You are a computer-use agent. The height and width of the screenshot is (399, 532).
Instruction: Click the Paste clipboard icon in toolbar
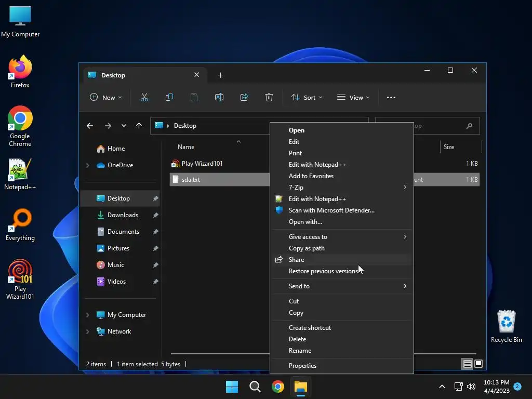(x=194, y=97)
